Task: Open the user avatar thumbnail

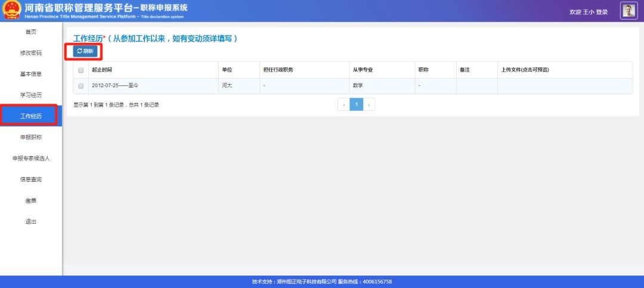Action: pyautogui.click(x=629, y=11)
